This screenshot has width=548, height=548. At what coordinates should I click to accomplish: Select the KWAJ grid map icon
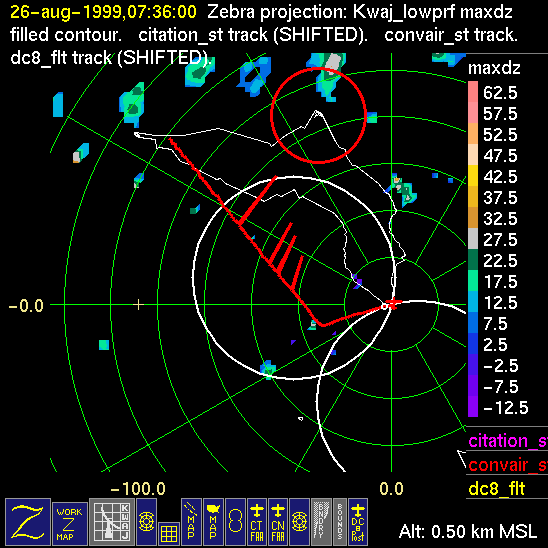point(112,522)
